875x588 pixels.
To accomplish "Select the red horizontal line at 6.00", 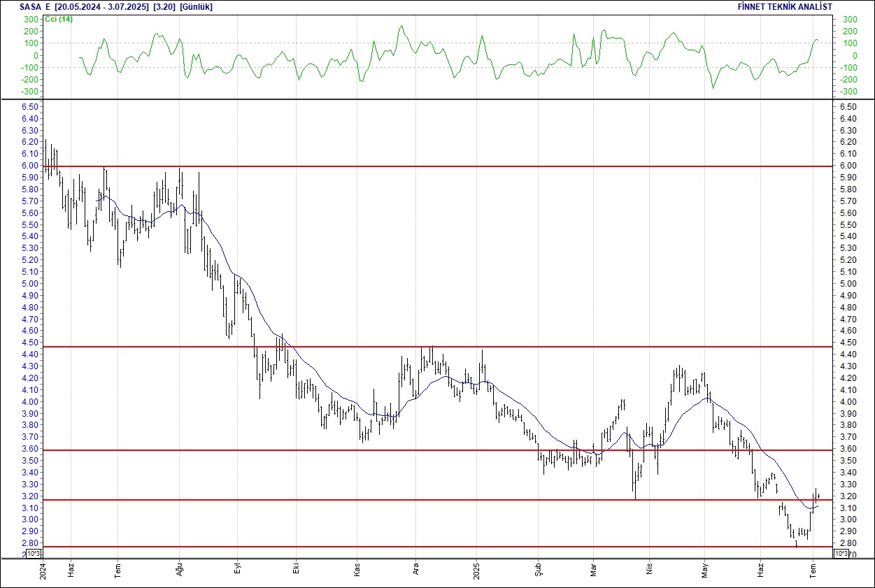I will (x=437, y=166).
